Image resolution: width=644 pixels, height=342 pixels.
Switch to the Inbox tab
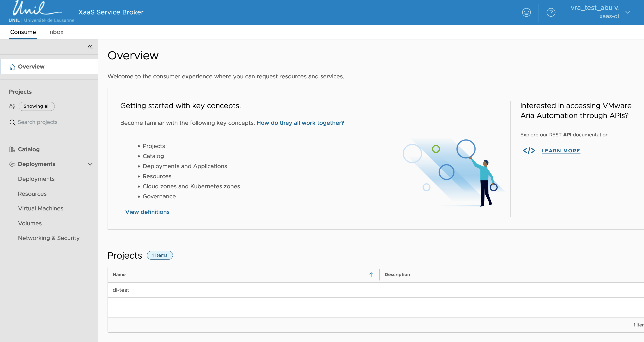pos(56,32)
